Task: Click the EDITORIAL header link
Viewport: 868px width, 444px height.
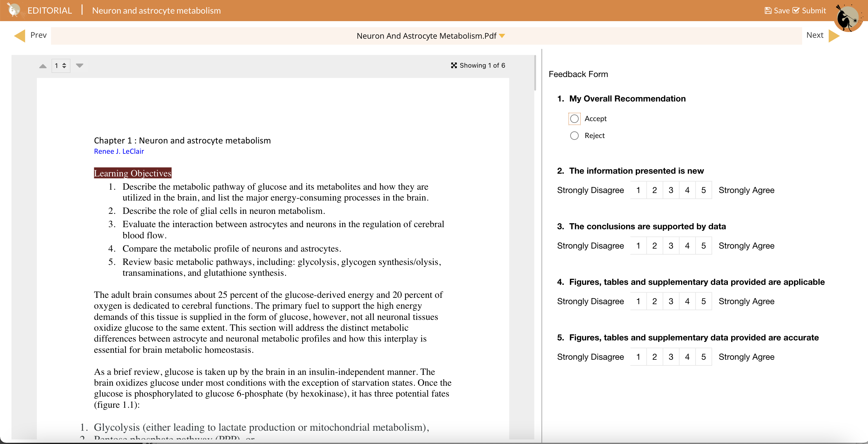Action: (x=50, y=11)
